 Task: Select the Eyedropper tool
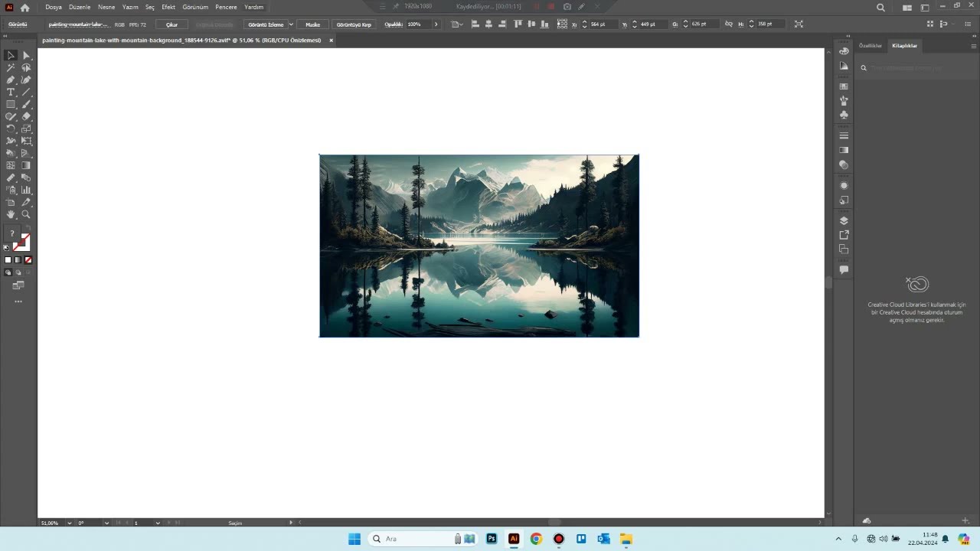(11, 178)
